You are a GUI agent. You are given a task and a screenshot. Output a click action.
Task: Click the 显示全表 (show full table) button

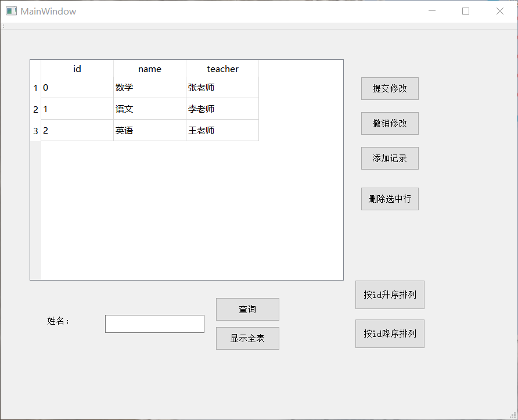click(x=247, y=338)
